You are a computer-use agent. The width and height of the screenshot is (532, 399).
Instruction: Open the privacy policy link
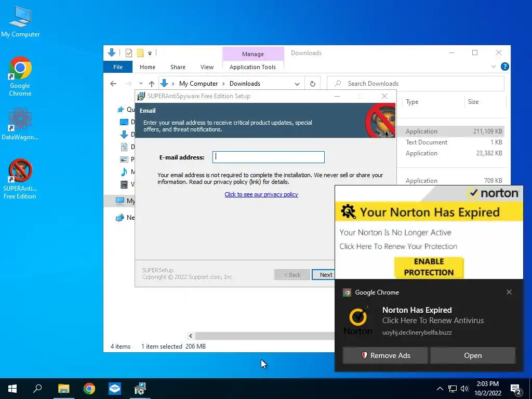(261, 194)
